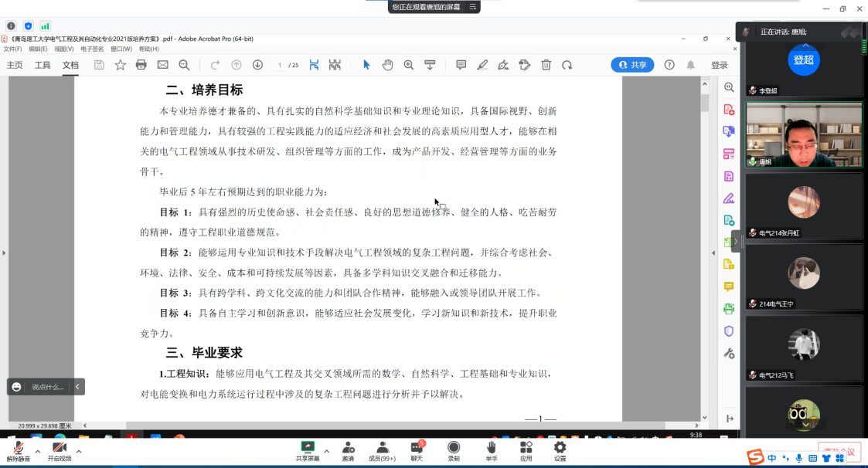The height and width of the screenshot is (468, 868).
Task: Go to the next page with down arrow
Action: tap(257, 65)
